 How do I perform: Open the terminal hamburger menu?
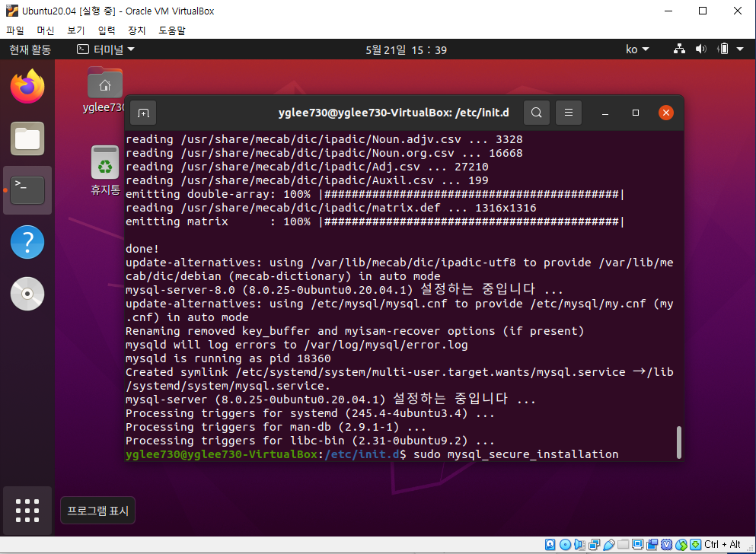569,113
